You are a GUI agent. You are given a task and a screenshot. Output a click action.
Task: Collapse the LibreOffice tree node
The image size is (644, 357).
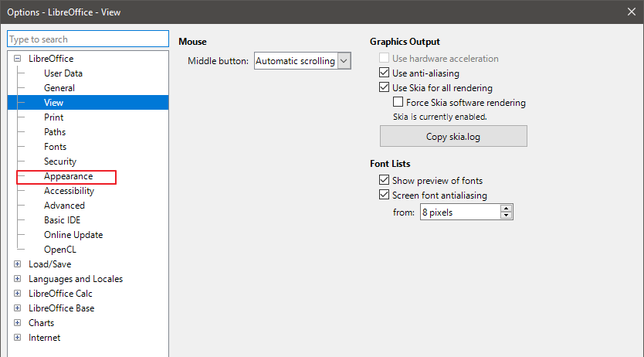pyautogui.click(x=17, y=59)
